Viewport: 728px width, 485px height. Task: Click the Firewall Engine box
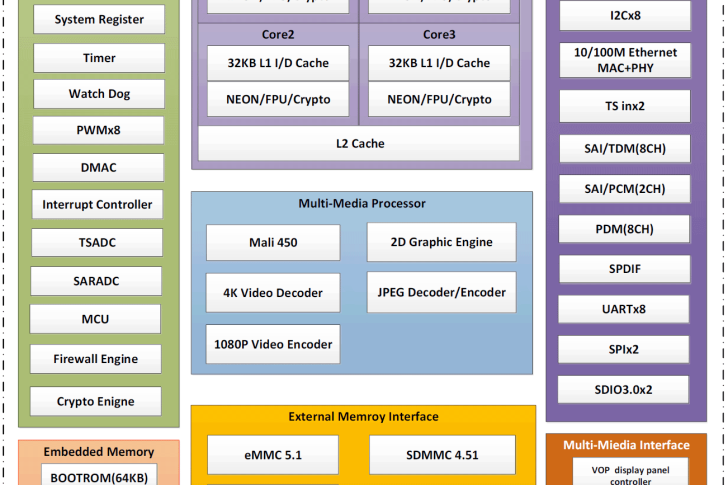[96, 359]
